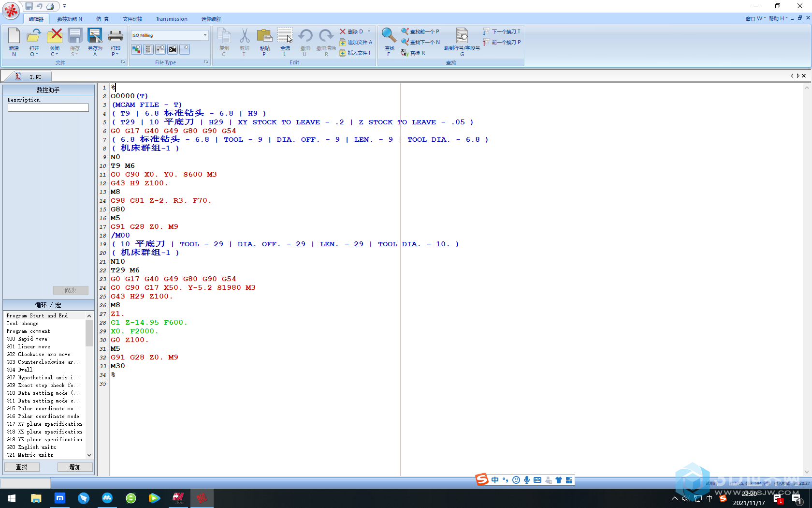812x508 pixels.
Task: Switch to the 文件比较 ribbon tab
Action: tap(132, 19)
